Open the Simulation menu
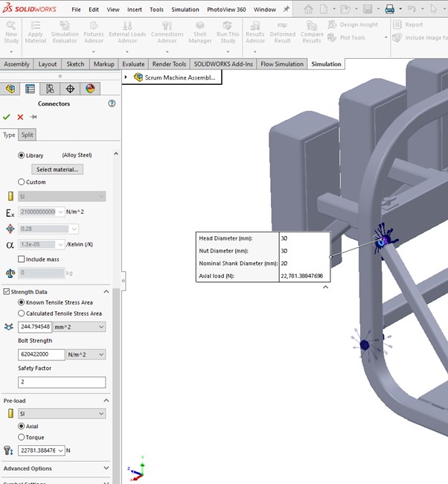The image size is (448, 484). point(185,10)
